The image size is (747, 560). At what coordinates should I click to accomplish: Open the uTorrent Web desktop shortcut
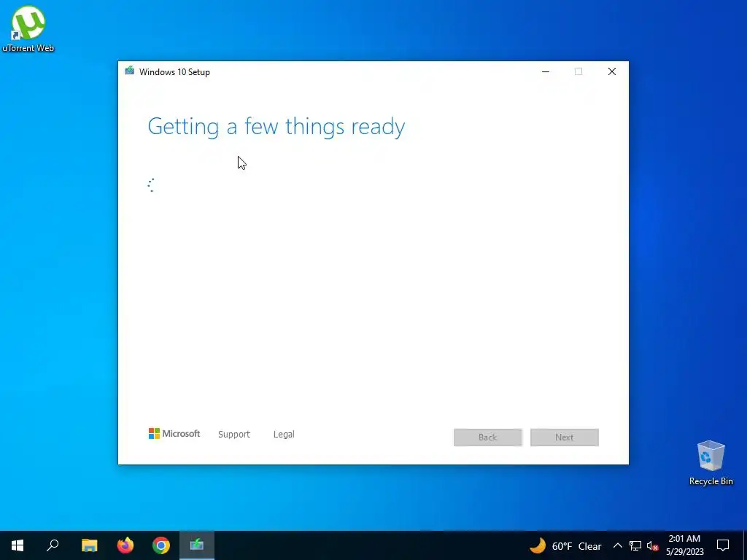(28, 29)
